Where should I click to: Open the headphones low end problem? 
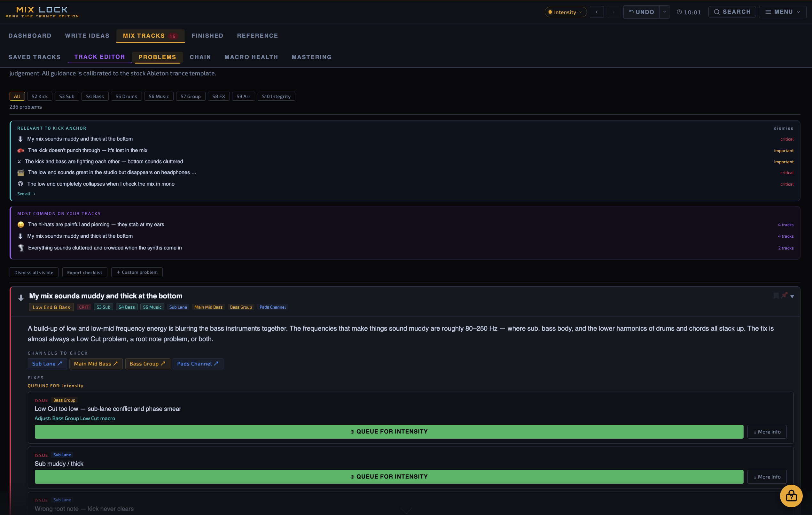(112, 173)
